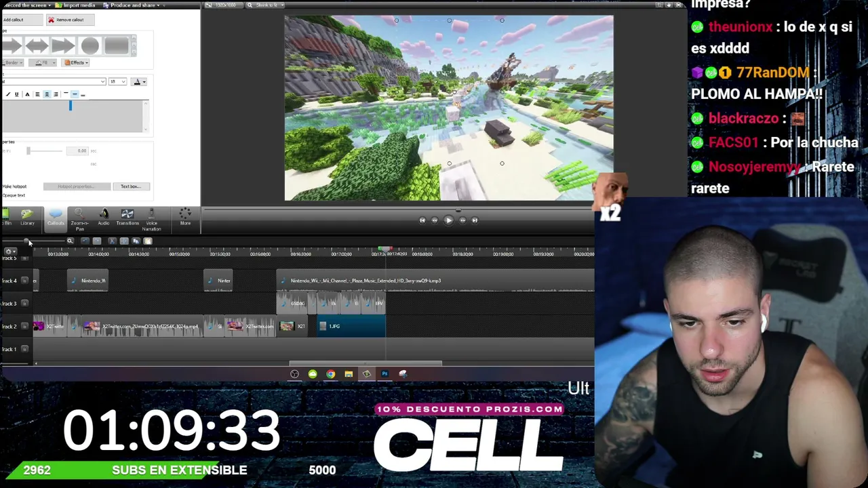
Task: Select the rounded rectangle callout shape
Action: click(117, 45)
